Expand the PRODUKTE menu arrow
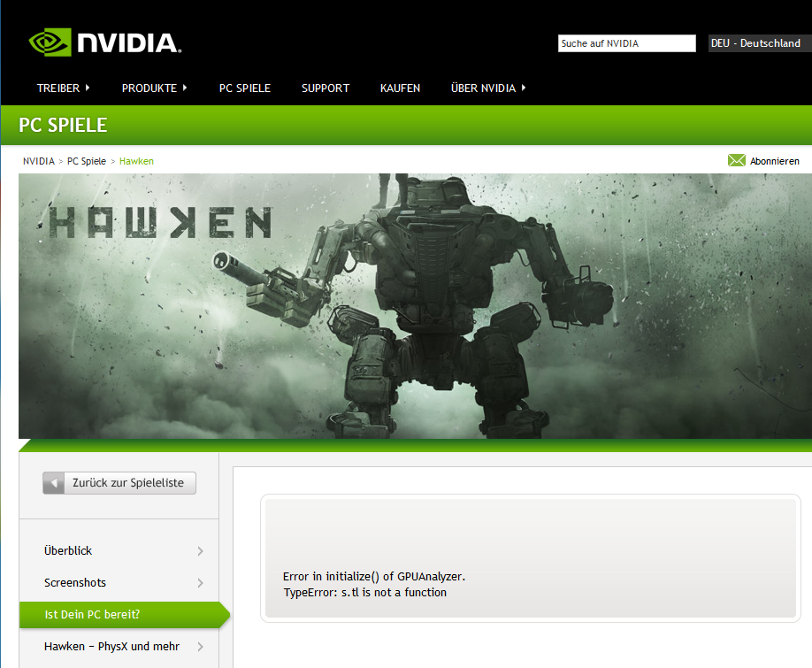Image resolution: width=812 pixels, height=668 pixels. point(185,88)
